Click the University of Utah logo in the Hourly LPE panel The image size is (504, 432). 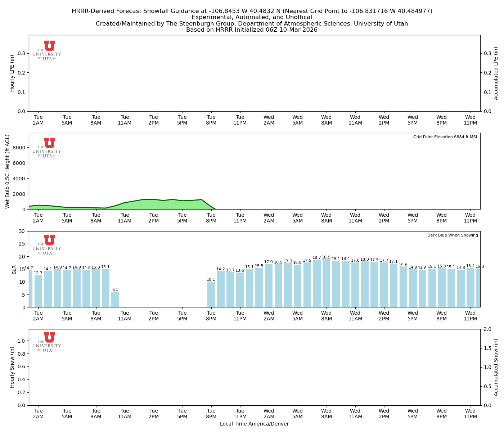point(47,50)
